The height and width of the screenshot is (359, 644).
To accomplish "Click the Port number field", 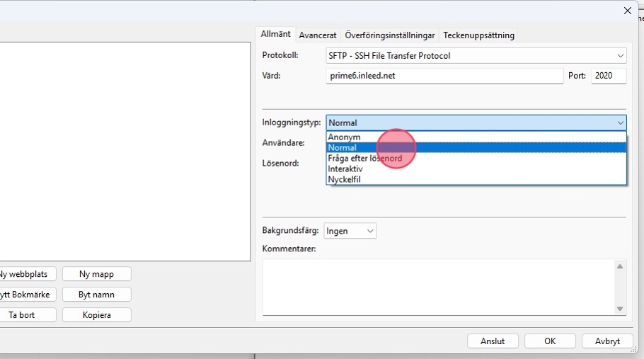I will pyautogui.click(x=608, y=76).
